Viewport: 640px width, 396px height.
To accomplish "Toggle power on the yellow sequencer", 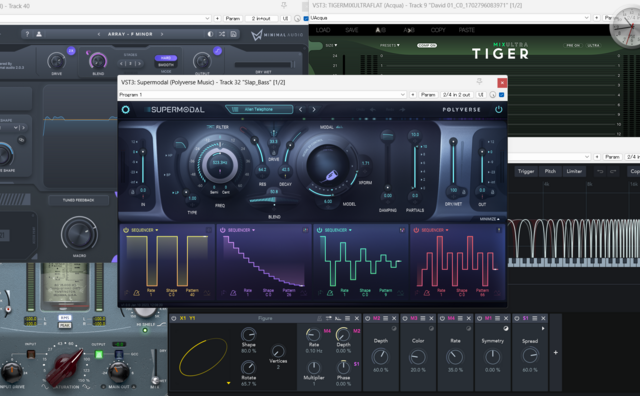I will pyautogui.click(x=126, y=230).
